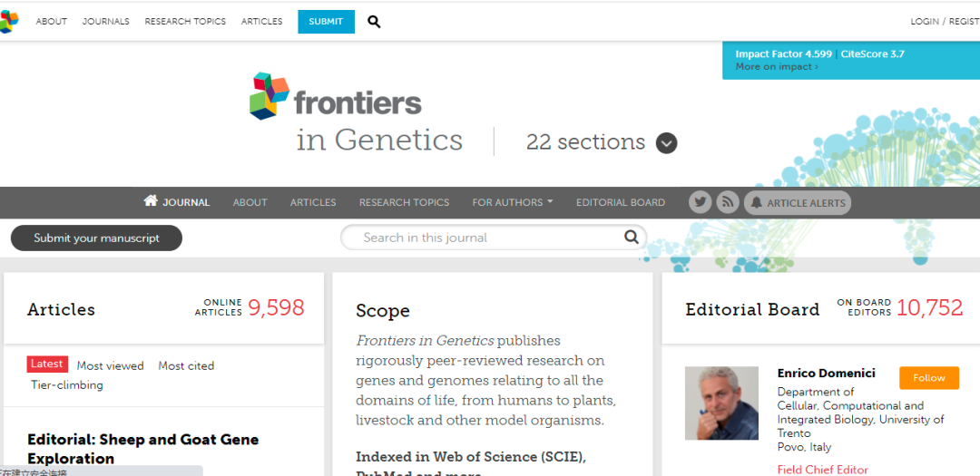
Task: Click the More on impact link
Action: [776, 67]
